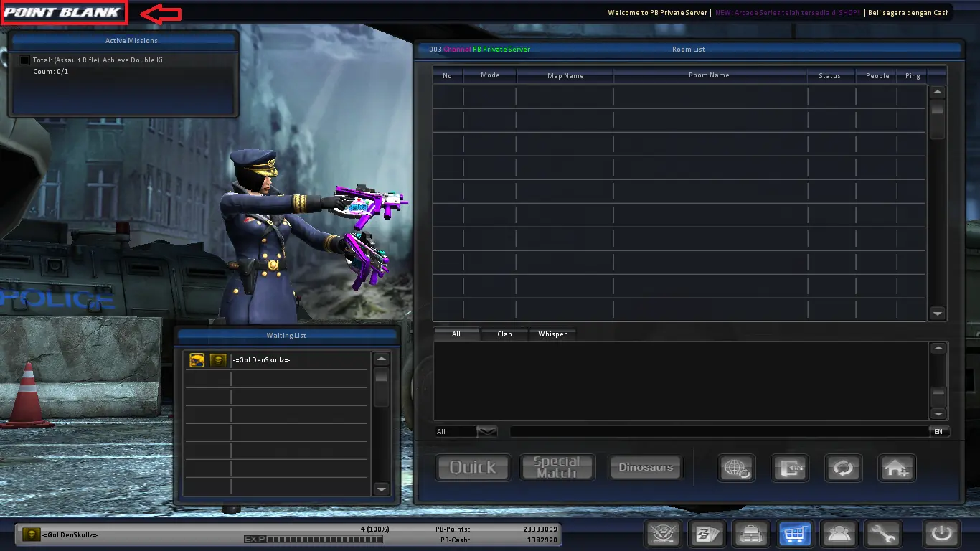Click the Special Match button
Viewport: 980px width, 551px height.
point(557,468)
